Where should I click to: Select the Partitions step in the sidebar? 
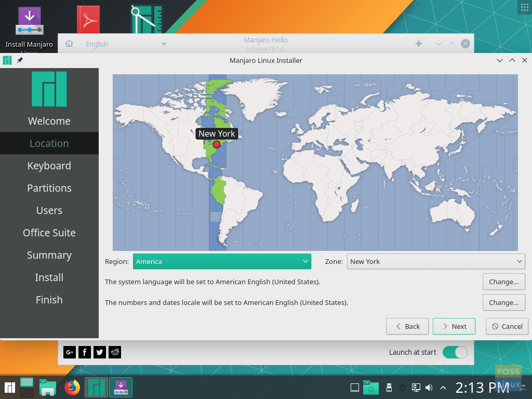pos(49,188)
